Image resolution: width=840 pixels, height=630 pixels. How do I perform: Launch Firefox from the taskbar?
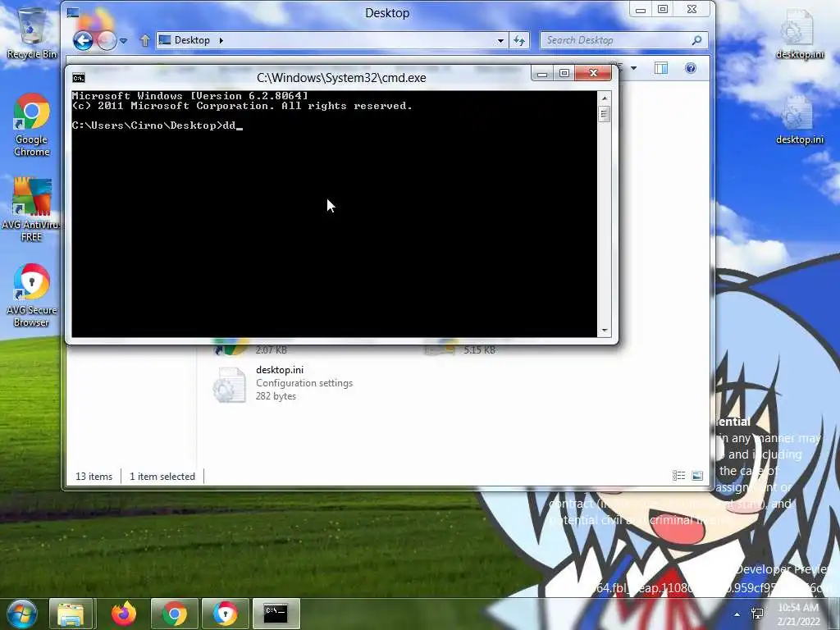124,614
